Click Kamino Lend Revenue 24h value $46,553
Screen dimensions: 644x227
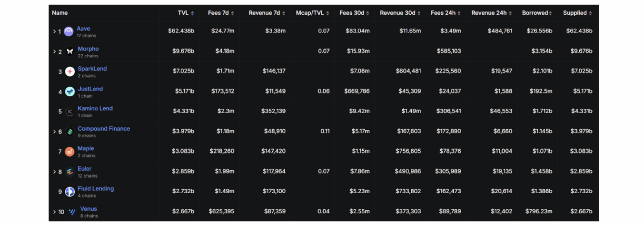501,111
